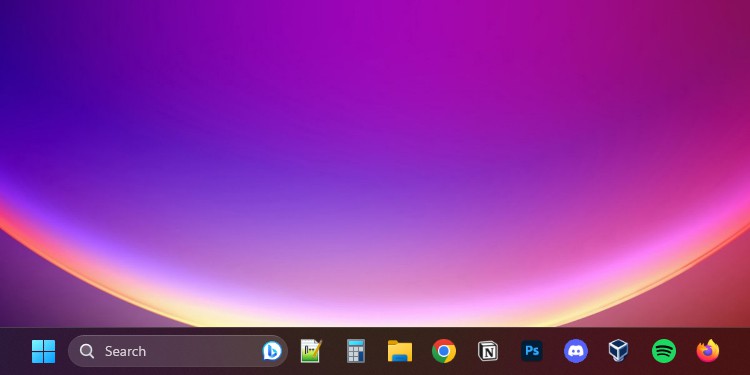Viewport: 750px width, 375px height.
Task: Open Bing chat icon in search box
Action: pos(272,351)
